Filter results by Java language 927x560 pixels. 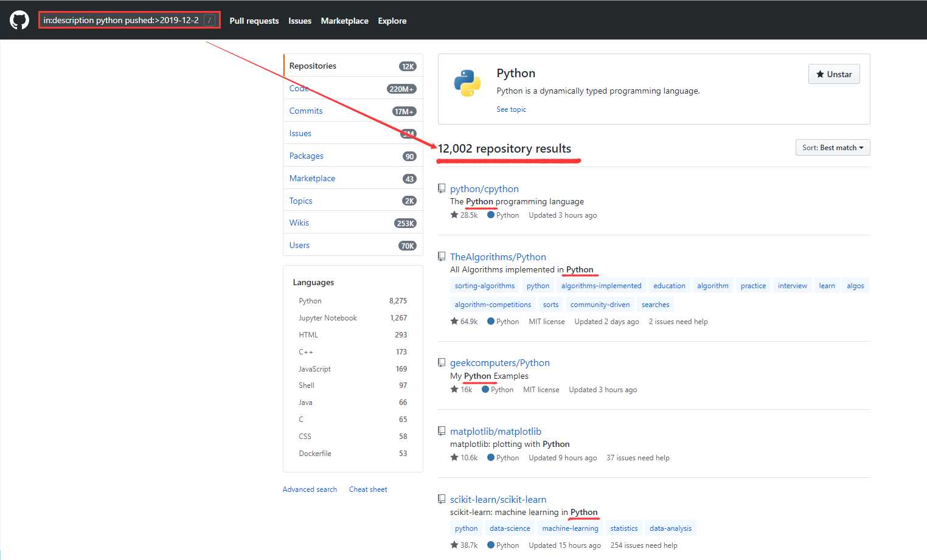pyautogui.click(x=353, y=403)
